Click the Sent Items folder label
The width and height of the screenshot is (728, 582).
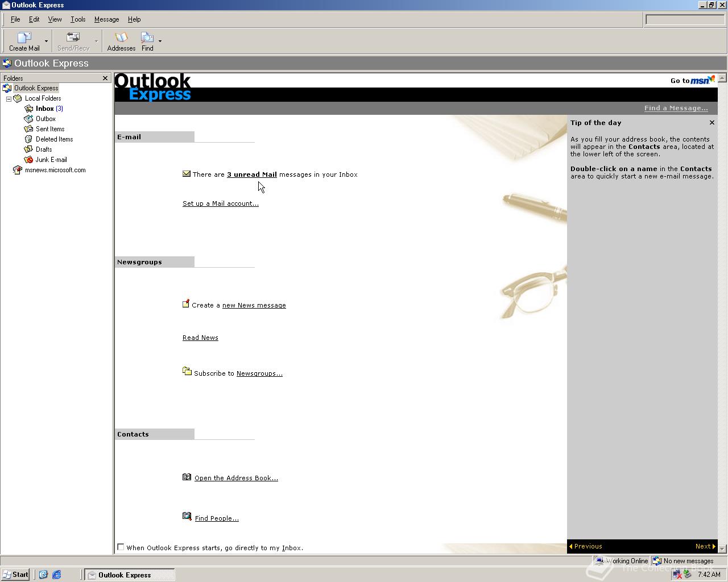(50, 129)
